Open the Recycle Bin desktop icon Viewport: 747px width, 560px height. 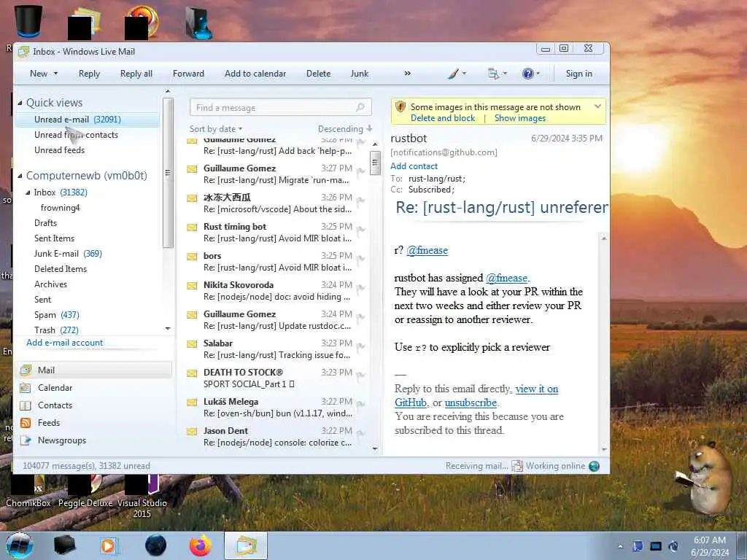coord(28,21)
